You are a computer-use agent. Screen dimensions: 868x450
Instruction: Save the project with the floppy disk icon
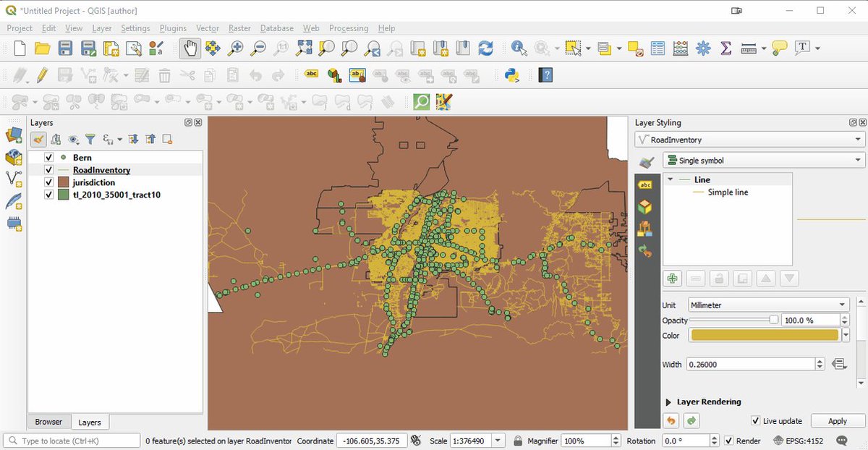coord(65,48)
